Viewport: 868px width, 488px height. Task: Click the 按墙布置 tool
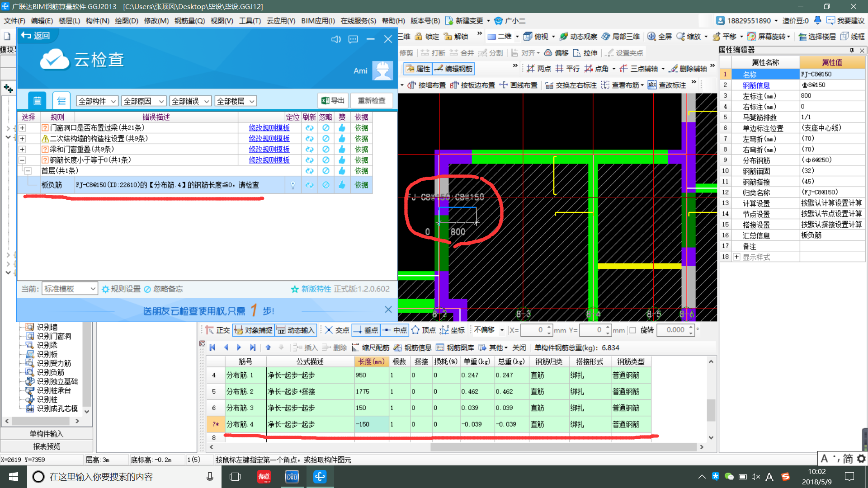point(426,85)
